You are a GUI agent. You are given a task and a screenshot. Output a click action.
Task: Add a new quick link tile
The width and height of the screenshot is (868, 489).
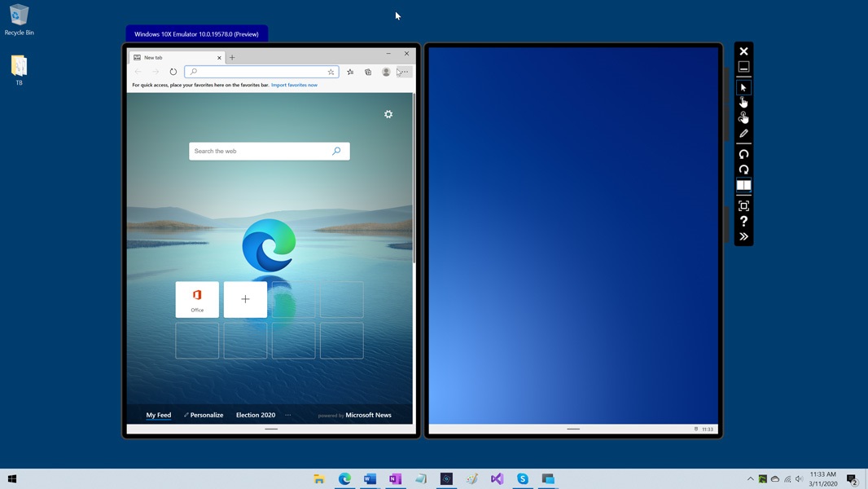[245, 300]
